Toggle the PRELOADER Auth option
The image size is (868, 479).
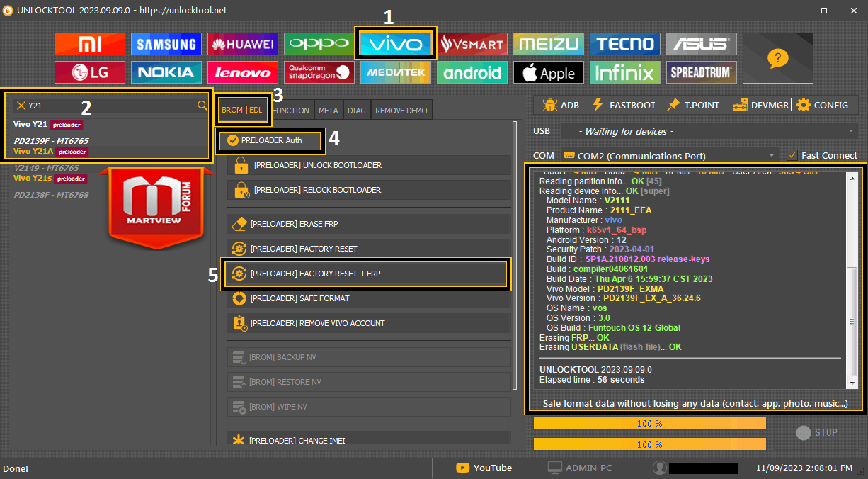[x=233, y=140]
